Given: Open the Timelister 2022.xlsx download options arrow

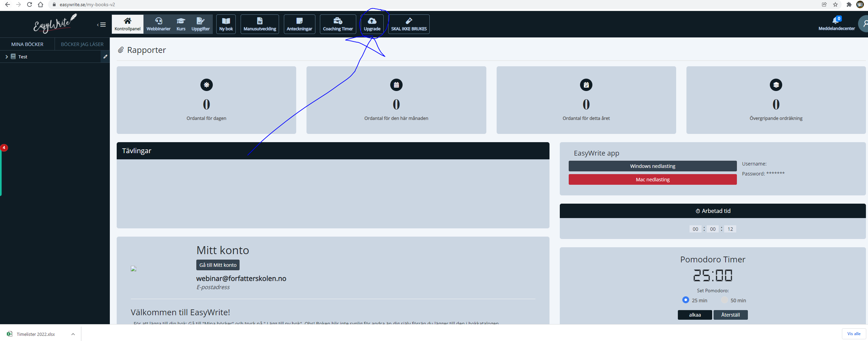Looking at the screenshot, I should click(73, 334).
